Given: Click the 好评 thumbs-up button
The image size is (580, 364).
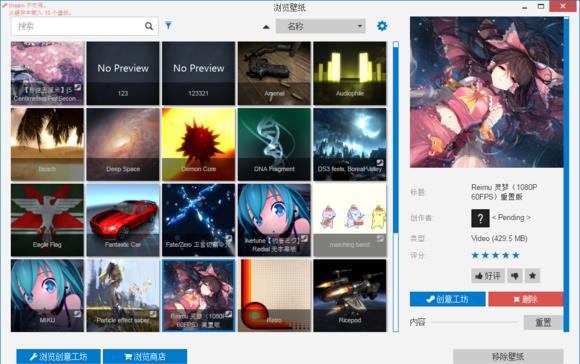Looking at the screenshot, I should tap(488, 276).
